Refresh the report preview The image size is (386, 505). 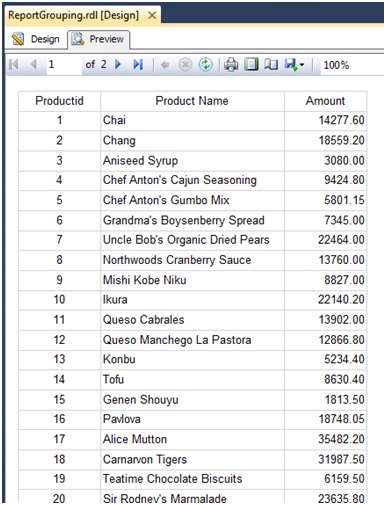tap(206, 65)
